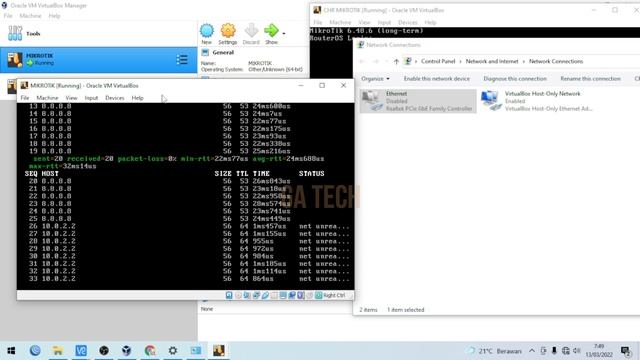Viewport: 640px width, 360px height.
Task: Open Help menu in VirtualBox Manager
Action: pos(54,16)
